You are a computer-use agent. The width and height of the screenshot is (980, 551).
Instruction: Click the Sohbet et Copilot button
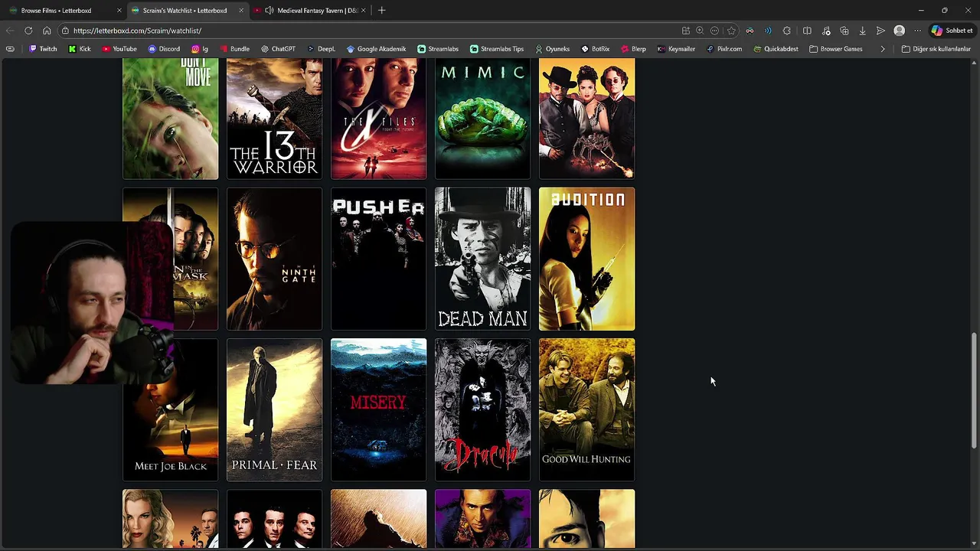pyautogui.click(x=952, y=31)
